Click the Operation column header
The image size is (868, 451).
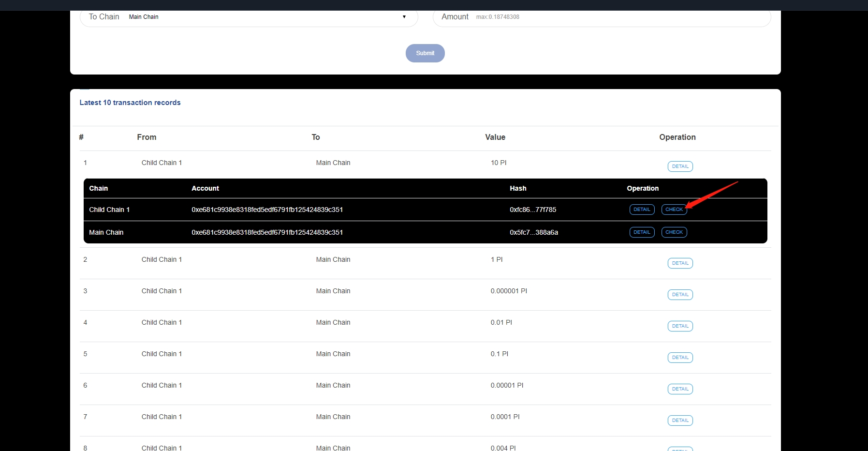677,137
